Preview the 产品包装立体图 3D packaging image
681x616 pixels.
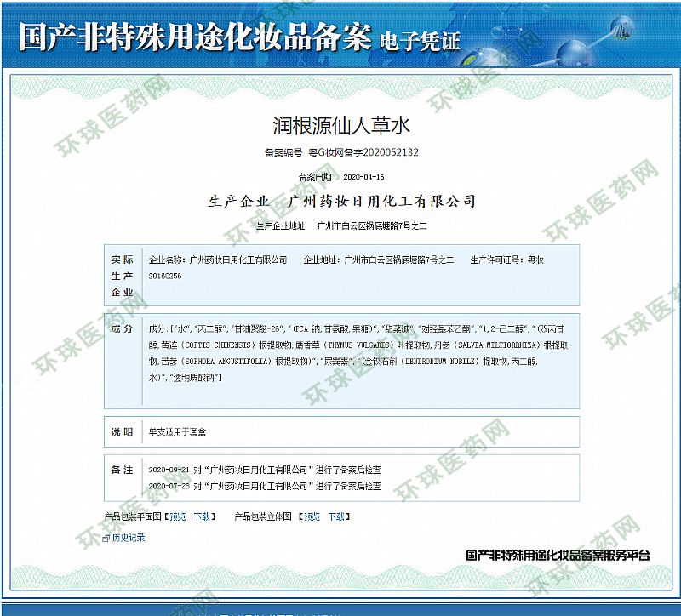tap(312, 516)
